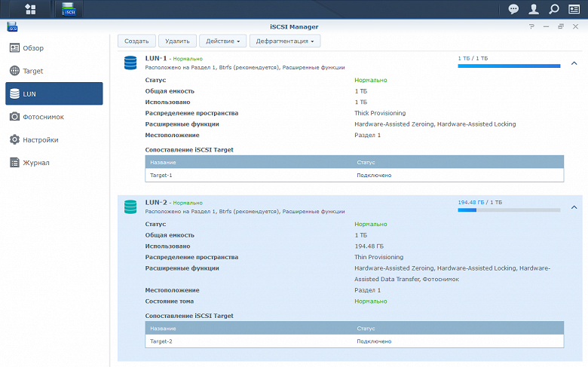Open the DSM main menu grid icon
This screenshot has height=367, width=588.
(x=30, y=9)
